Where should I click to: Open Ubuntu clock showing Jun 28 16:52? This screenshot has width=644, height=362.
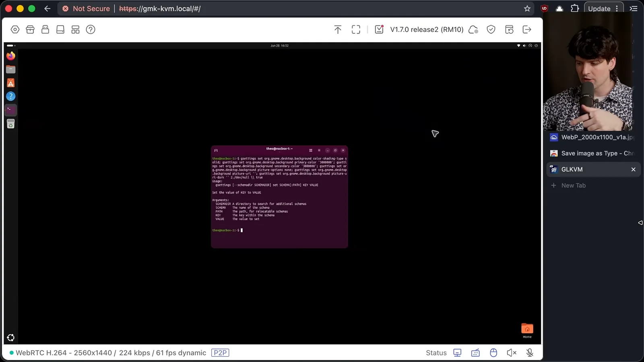279,45
